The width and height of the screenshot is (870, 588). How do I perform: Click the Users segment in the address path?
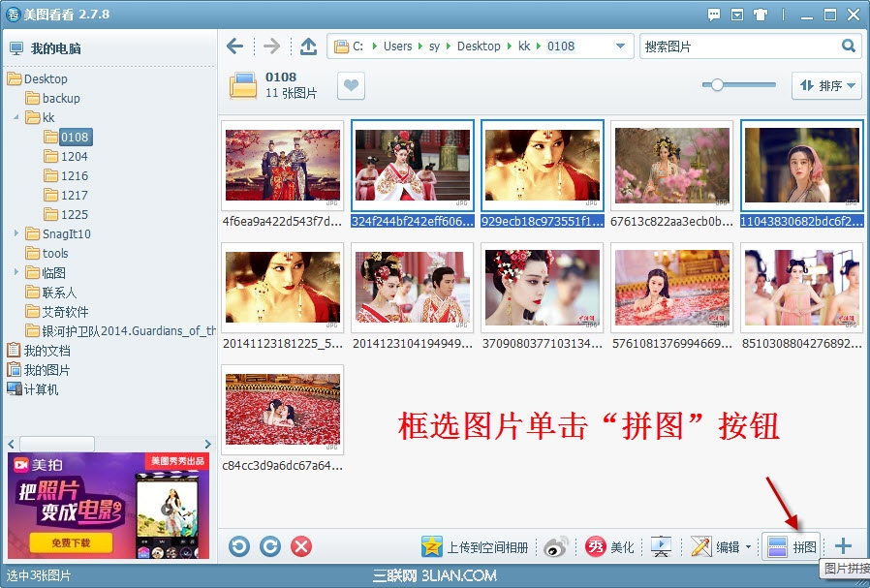tap(398, 46)
